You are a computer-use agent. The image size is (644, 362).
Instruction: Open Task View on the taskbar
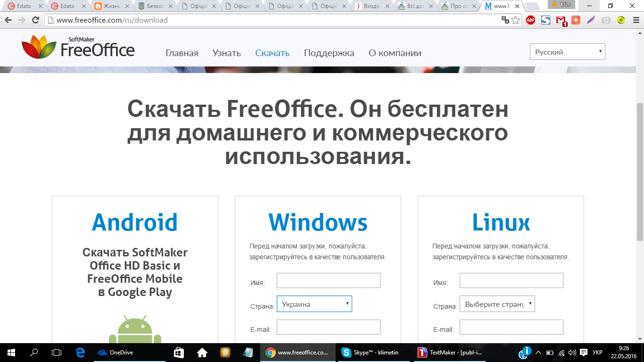point(57,352)
